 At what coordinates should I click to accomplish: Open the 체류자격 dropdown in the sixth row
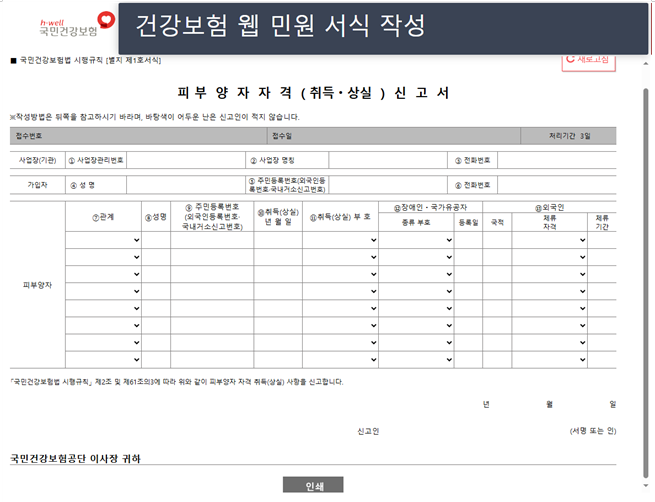click(550, 326)
